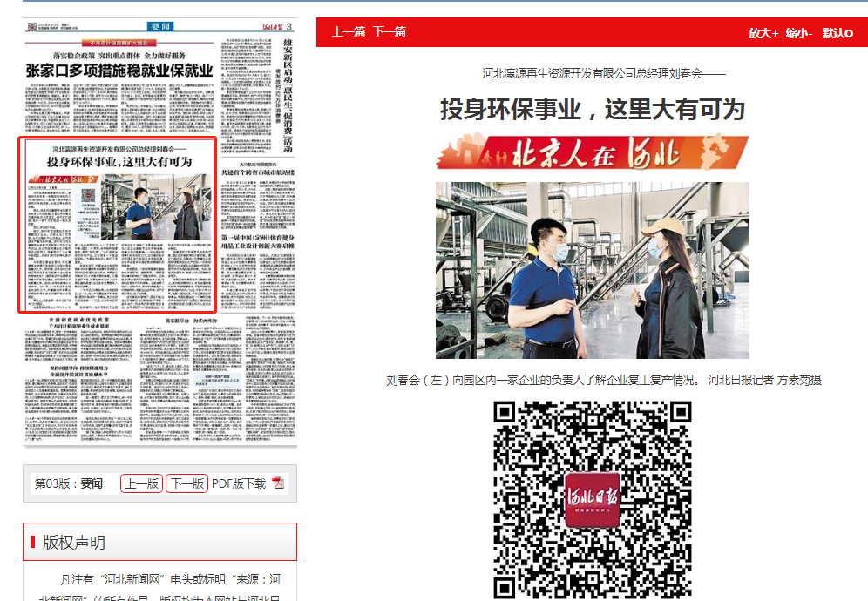Go to previous page with 上一版
Viewport: 868px width, 601px height.
(141, 483)
